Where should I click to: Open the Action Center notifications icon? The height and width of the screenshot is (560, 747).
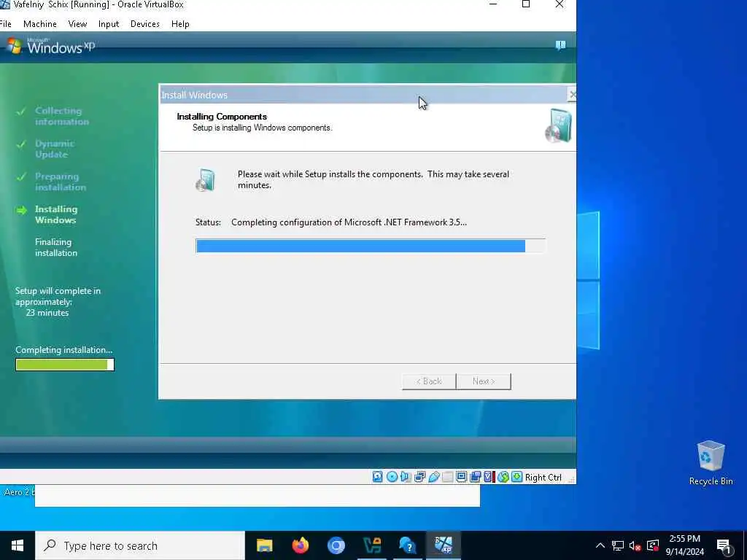(x=724, y=547)
